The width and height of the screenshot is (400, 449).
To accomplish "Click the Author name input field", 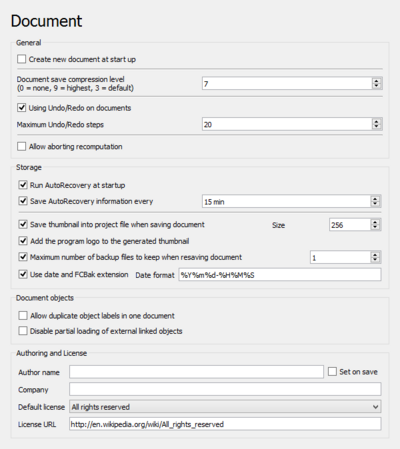I will (x=196, y=372).
